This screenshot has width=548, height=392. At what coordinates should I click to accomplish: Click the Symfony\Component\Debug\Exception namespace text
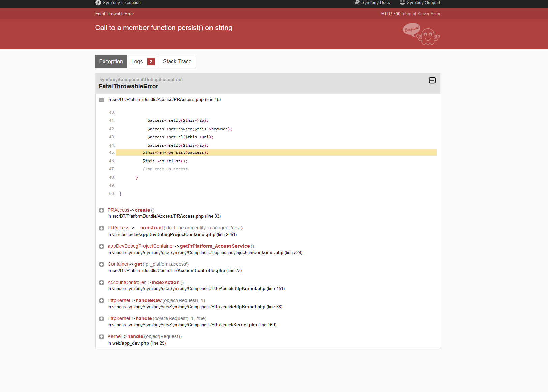[x=141, y=80]
